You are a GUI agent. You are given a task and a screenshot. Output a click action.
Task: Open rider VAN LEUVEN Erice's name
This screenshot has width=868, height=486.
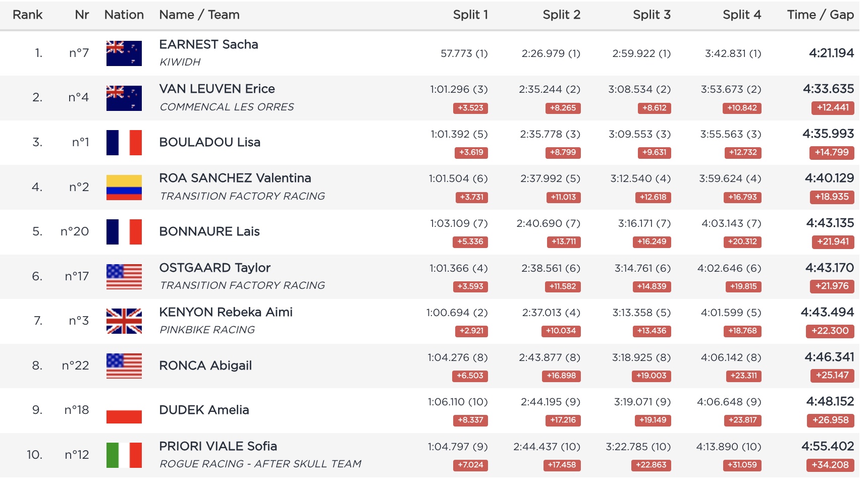click(217, 89)
